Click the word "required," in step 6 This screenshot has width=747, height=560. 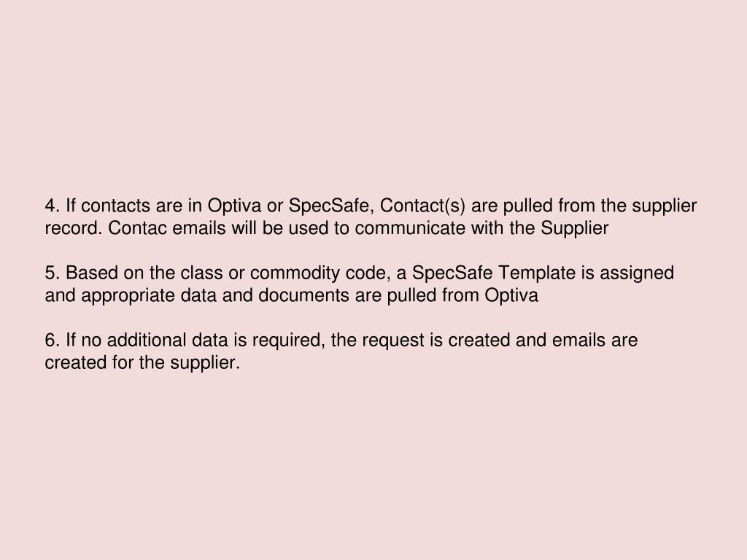tap(289, 341)
